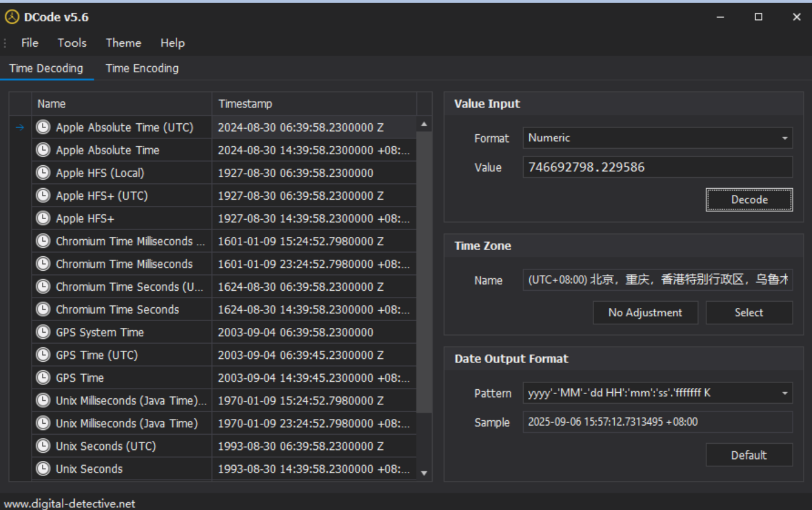Click timestamp 1970-01-09 23:24:52.7980000 +08

(x=314, y=423)
